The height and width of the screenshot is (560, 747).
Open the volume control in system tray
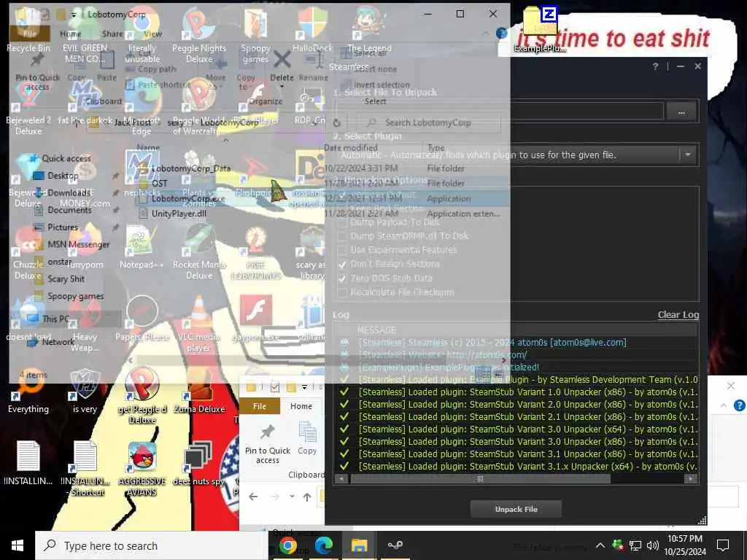pos(653,545)
